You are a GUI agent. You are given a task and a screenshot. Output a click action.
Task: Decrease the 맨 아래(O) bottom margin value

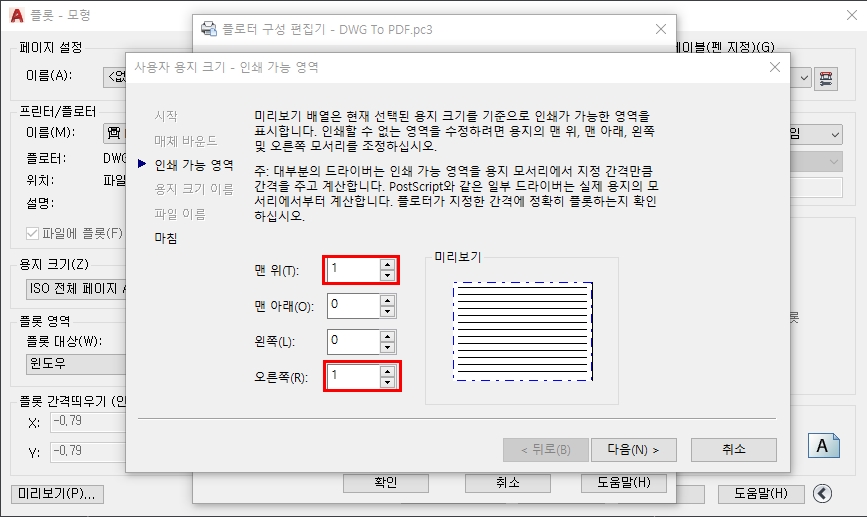pyautogui.click(x=388, y=311)
